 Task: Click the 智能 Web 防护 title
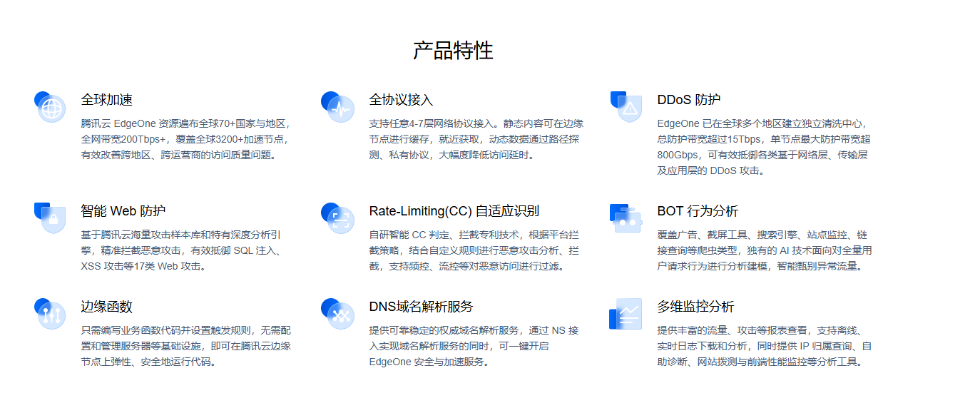[123, 211]
